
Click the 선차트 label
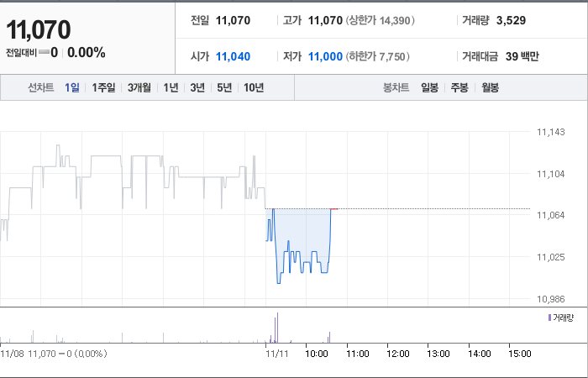41,87
